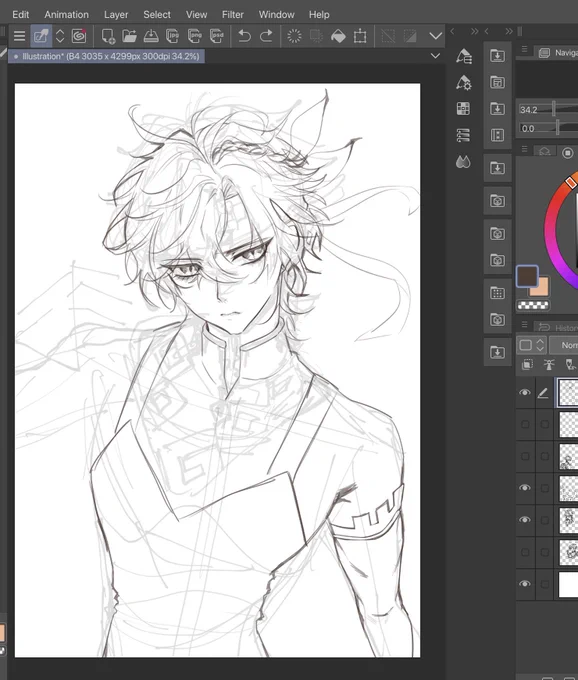Export as JPG using the jpg icon
The image size is (578, 680).
tap(173, 36)
